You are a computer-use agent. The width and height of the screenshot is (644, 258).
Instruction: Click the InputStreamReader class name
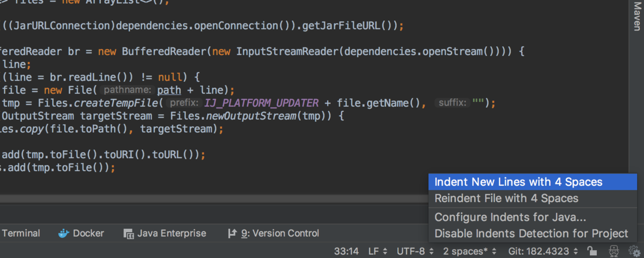pyautogui.click(x=287, y=52)
